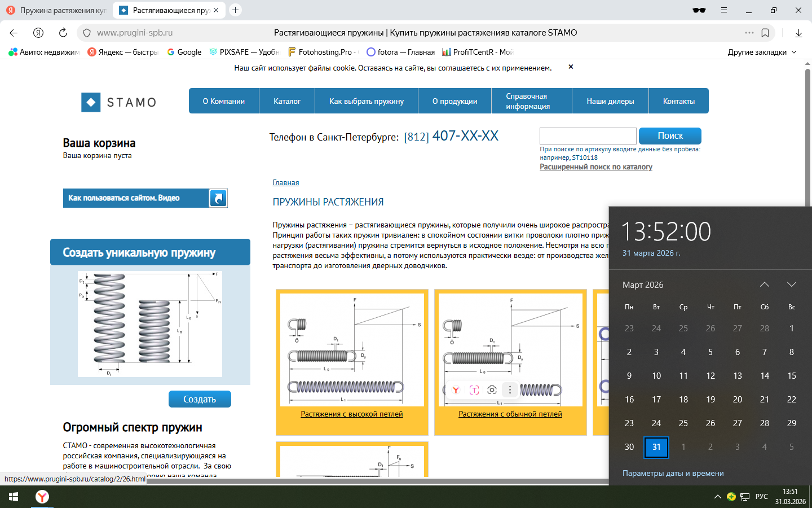The height and width of the screenshot is (508, 812).
Task: Expand Другие закладки bookmarks folder
Action: point(762,52)
